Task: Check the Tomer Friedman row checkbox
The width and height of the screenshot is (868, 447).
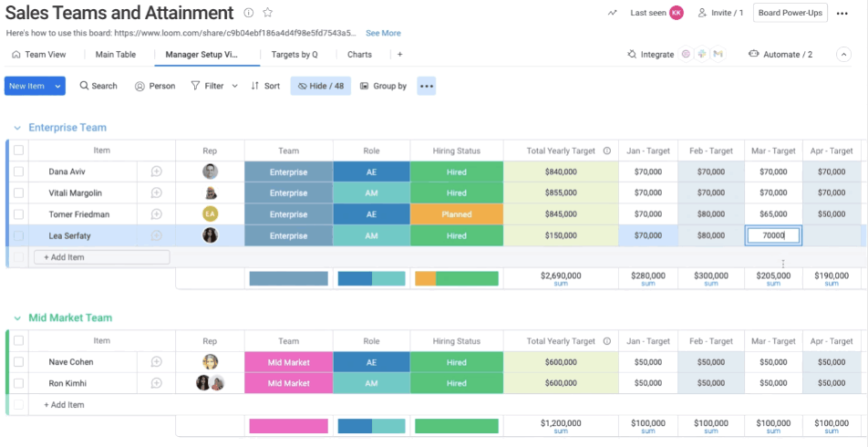Action: 19,213
